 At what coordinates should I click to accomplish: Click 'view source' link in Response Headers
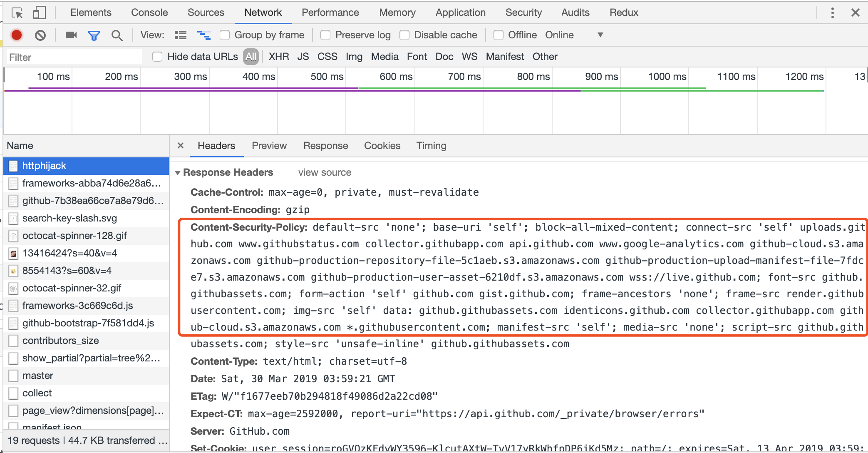point(324,172)
